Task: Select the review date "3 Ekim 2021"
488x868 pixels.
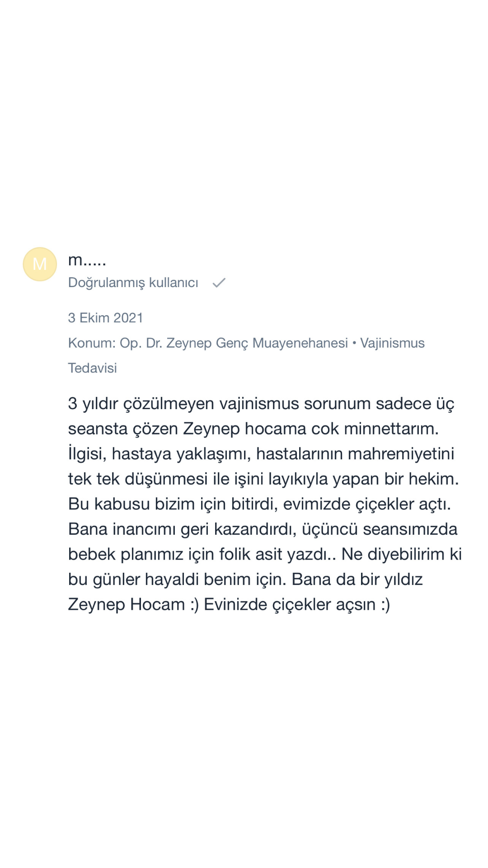Action: point(105,318)
